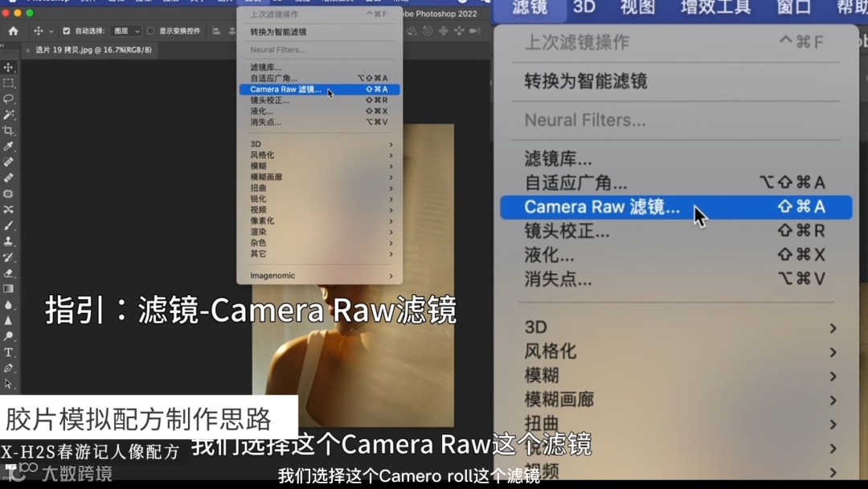Select the Eyedropper tool
The height and width of the screenshot is (489, 868).
pyautogui.click(x=8, y=146)
